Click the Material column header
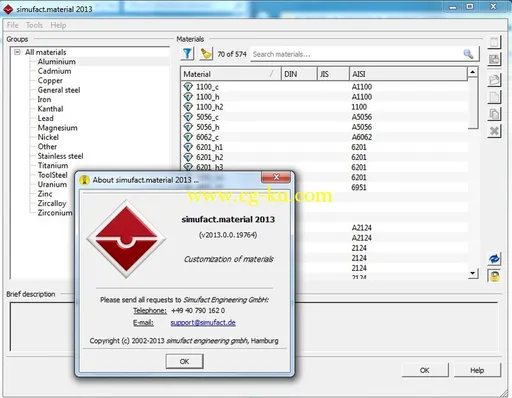This screenshot has width=512, height=398. click(231, 74)
